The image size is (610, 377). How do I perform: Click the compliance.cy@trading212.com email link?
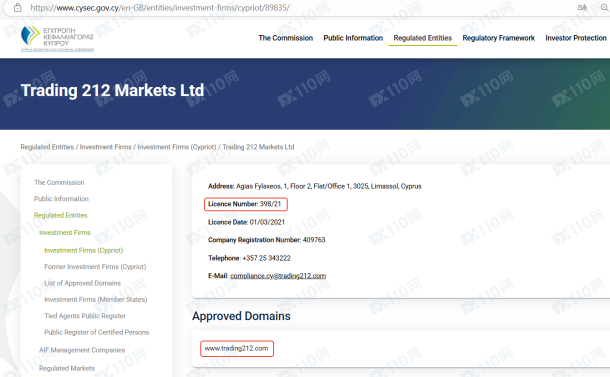(x=278, y=276)
